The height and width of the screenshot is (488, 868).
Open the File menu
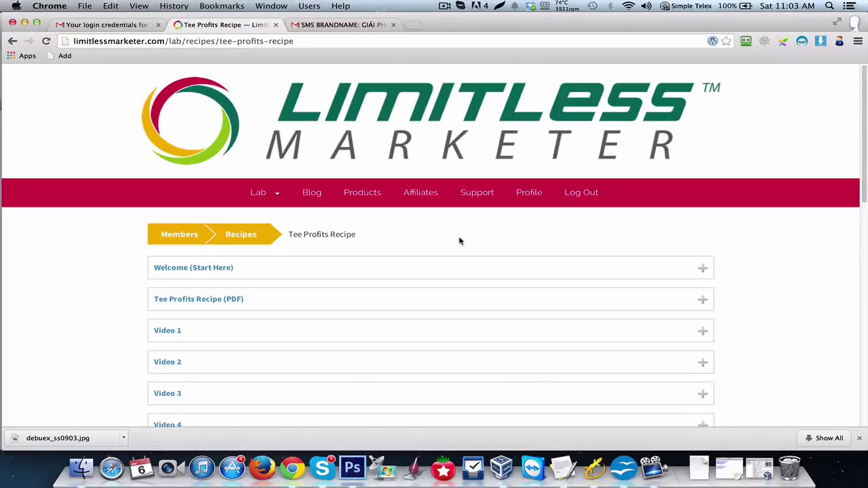click(85, 6)
